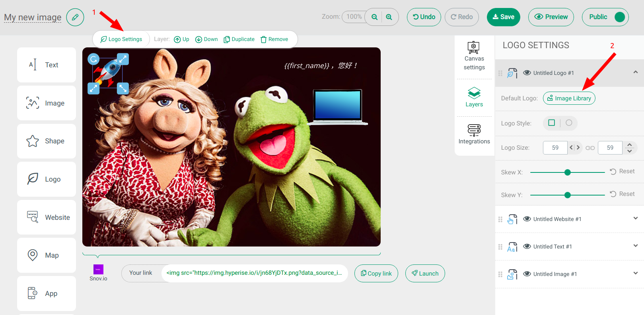644x315 pixels.
Task: Add a Text element
Action: (47, 65)
